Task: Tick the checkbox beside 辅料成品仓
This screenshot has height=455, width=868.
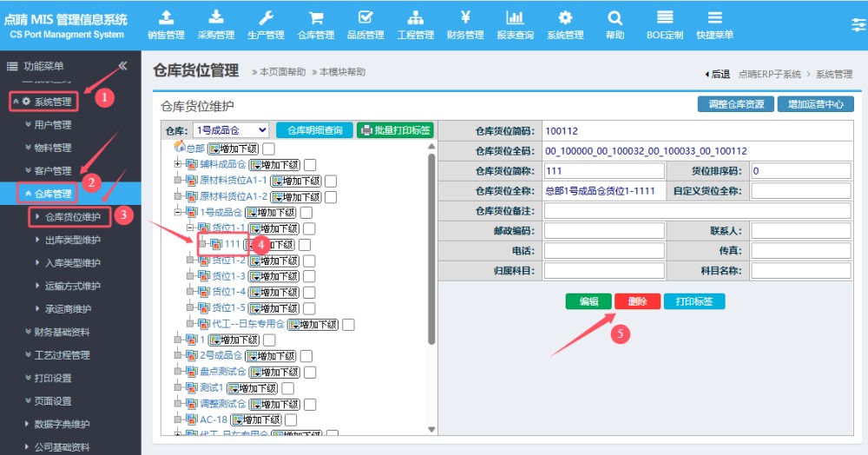Action: coord(310,165)
